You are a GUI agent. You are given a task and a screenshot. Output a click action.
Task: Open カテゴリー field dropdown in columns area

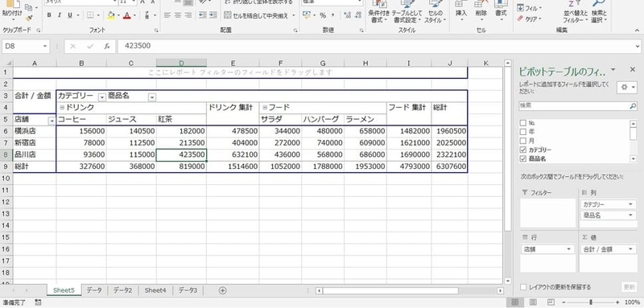tap(630, 204)
